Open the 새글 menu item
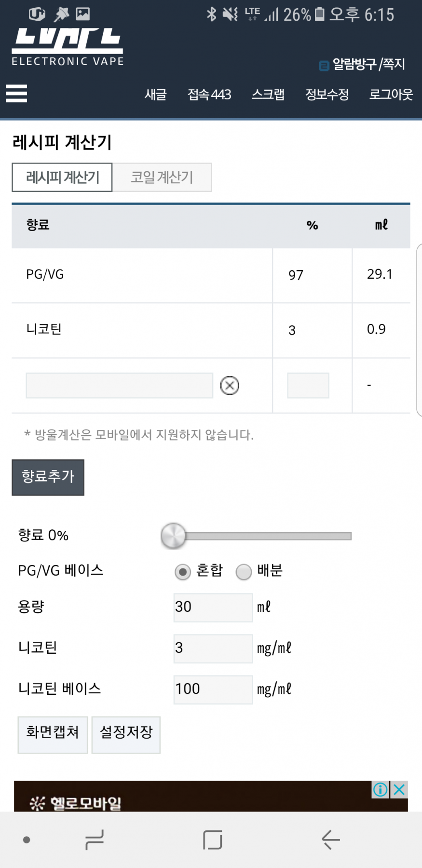This screenshot has height=868, width=422. [155, 95]
